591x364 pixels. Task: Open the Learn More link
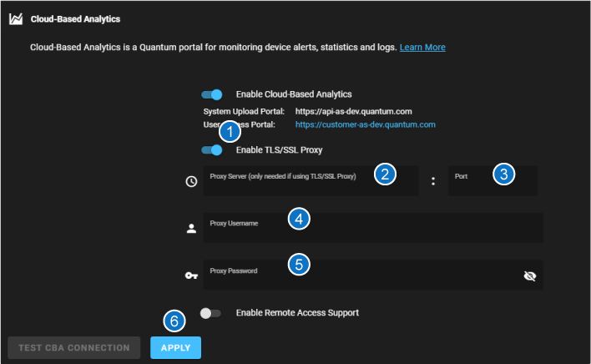tap(422, 48)
